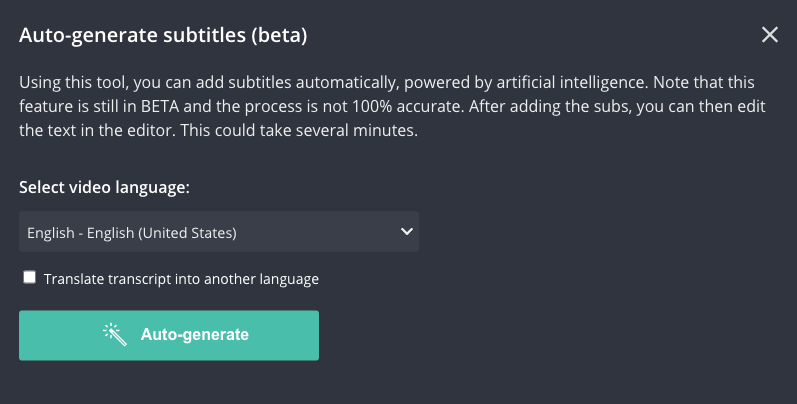Click the "Translate transcript into another language" label
Screen dimensions: 797x404
(181, 279)
